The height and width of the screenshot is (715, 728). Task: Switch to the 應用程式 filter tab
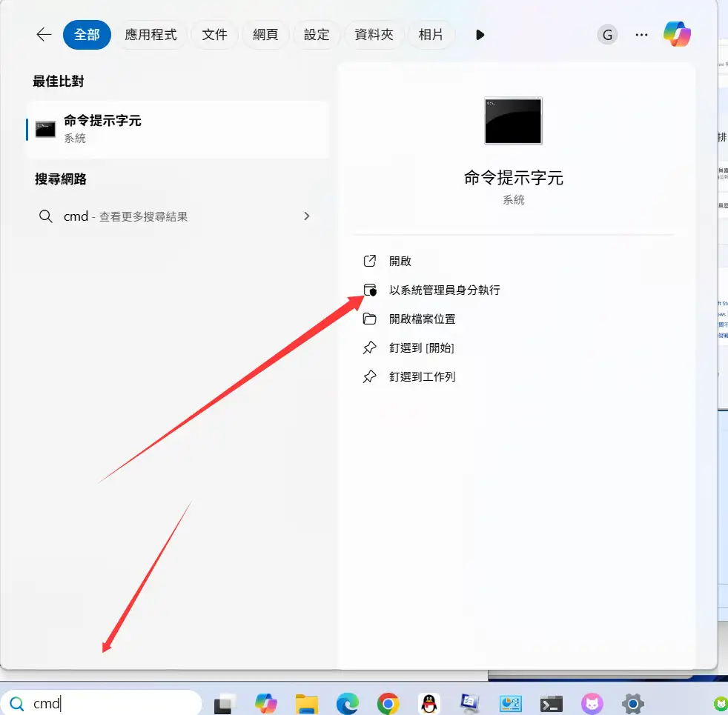coord(150,35)
